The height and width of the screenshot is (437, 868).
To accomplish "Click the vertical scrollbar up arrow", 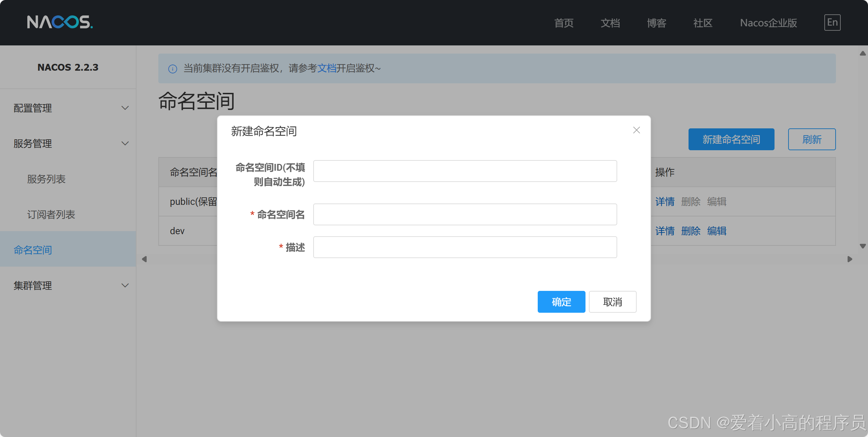I will (x=863, y=54).
